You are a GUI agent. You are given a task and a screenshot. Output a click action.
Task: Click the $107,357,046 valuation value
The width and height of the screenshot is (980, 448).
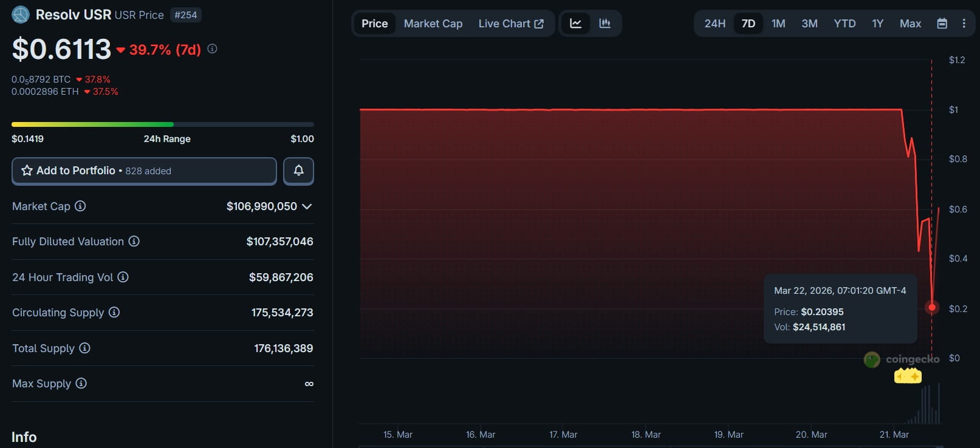[x=280, y=242]
